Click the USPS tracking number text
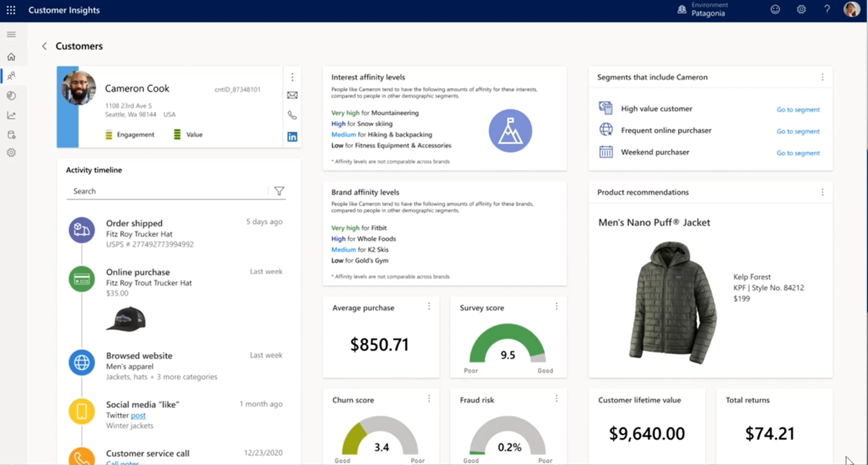 [x=150, y=244]
